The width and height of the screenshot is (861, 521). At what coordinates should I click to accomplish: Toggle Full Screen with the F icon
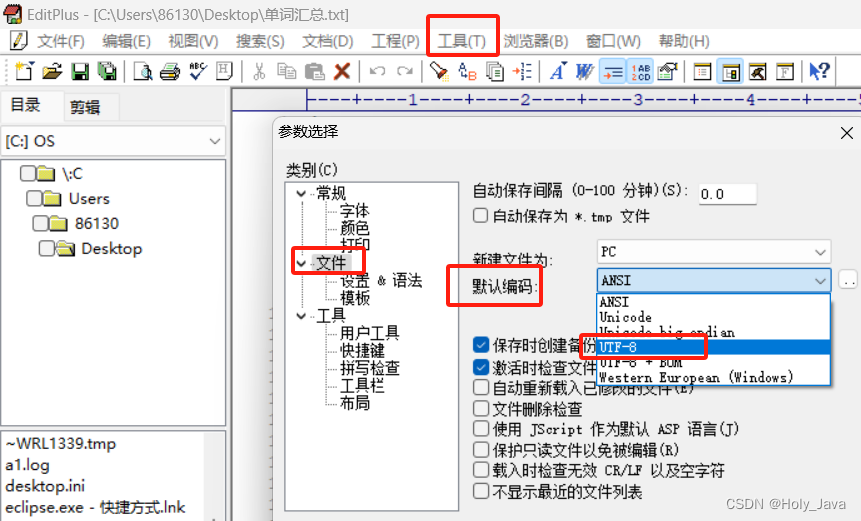coord(785,71)
